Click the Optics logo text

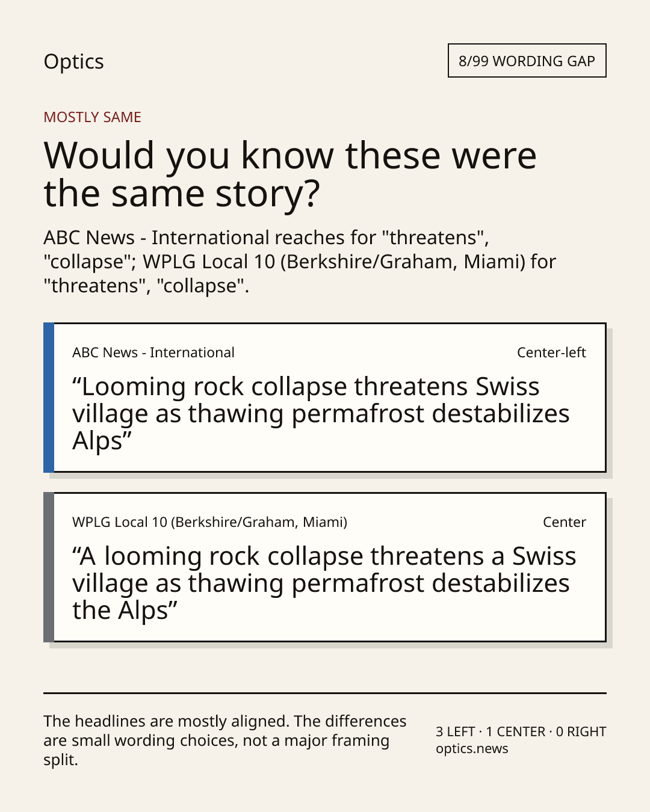73,61
